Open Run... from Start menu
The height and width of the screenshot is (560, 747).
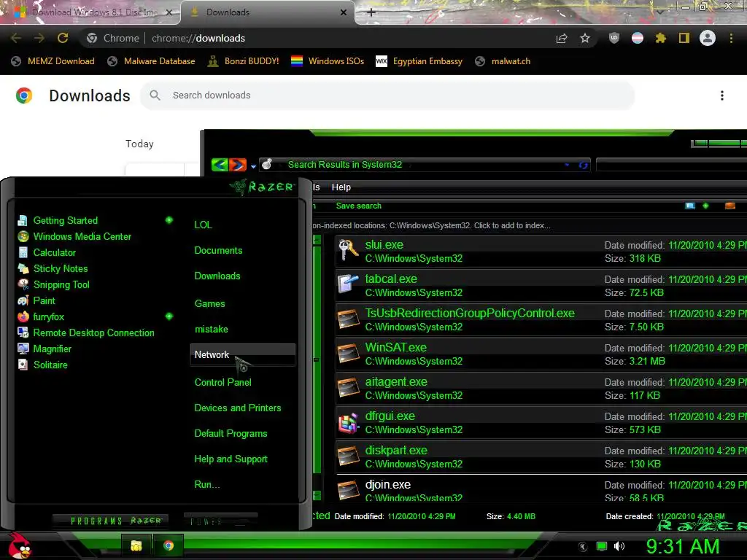point(207,485)
